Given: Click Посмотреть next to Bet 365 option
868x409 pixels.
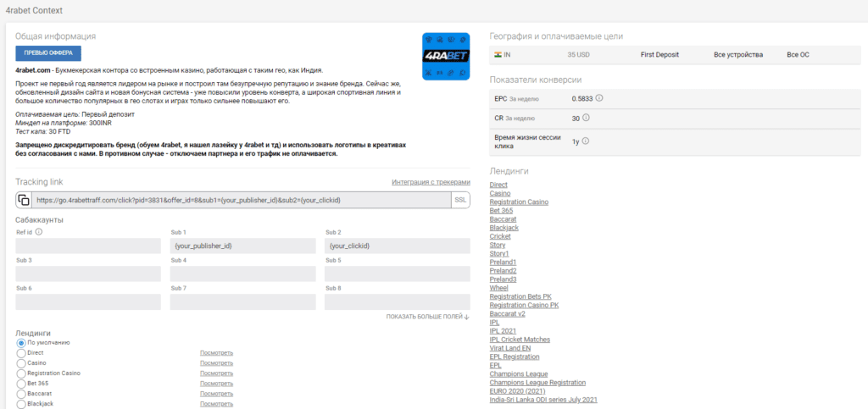Looking at the screenshot, I should click(216, 384).
